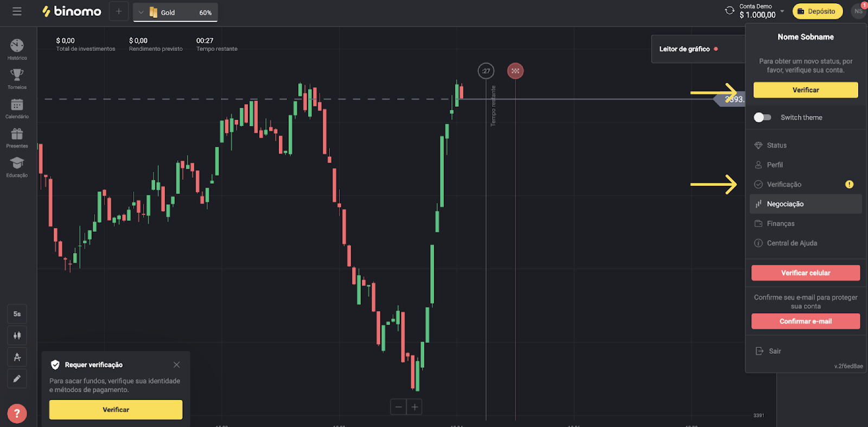Image resolution: width=868 pixels, height=427 pixels.
Task: Add a new asset tab with plus
Action: pos(119,11)
